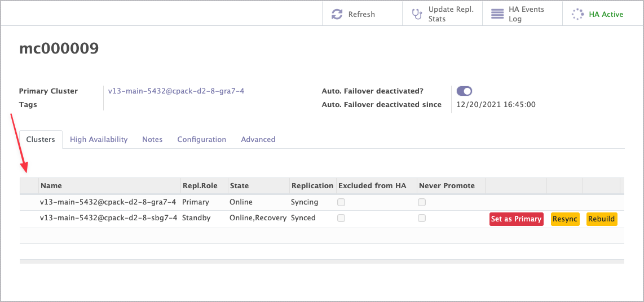644x302 pixels.
Task: Switch to the High Availability tab
Action: pyautogui.click(x=99, y=139)
